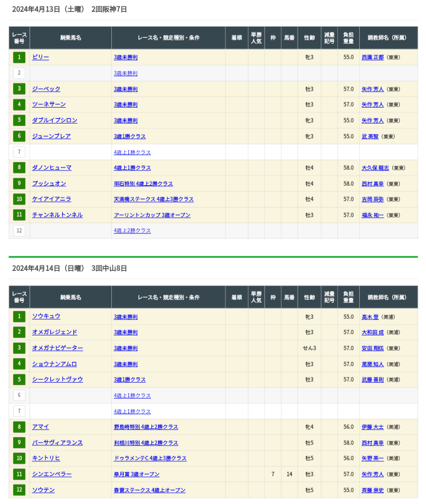Click race number 12 badge beside ソウテン
Viewport: 426px width, 504px height.
pos(20,490)
